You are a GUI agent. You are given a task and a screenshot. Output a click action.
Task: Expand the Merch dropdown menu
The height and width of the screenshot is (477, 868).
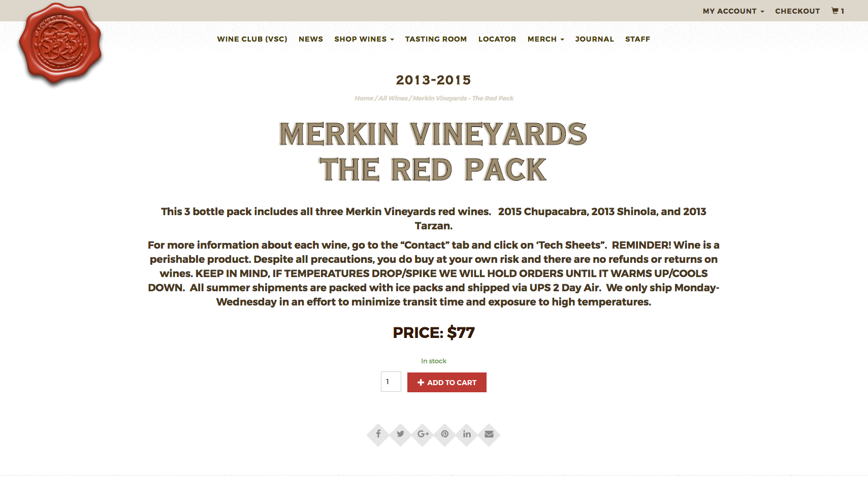coord(546,39)
